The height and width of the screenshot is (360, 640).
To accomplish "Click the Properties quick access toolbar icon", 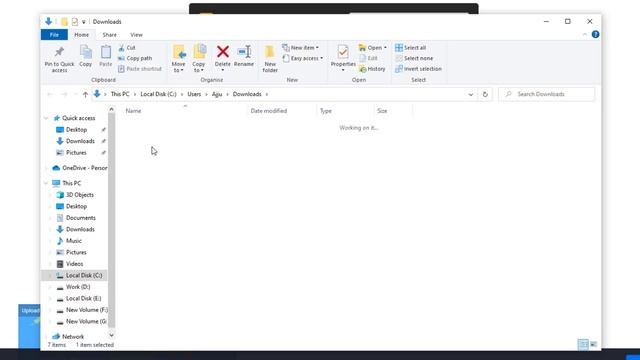I will coord(75,22).
